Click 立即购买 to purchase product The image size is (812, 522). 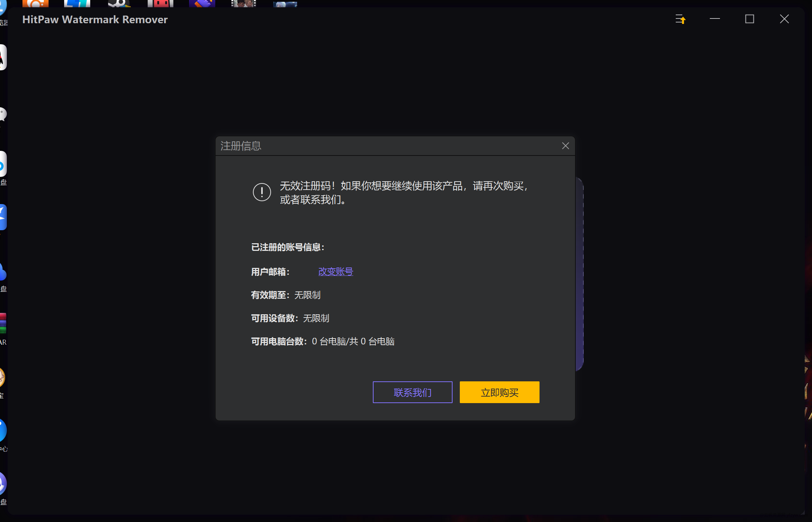pos(500,392)
